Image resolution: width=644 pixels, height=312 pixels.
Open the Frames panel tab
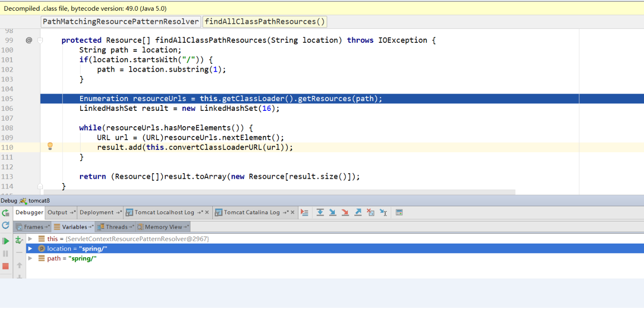click(x=32, y=227)
